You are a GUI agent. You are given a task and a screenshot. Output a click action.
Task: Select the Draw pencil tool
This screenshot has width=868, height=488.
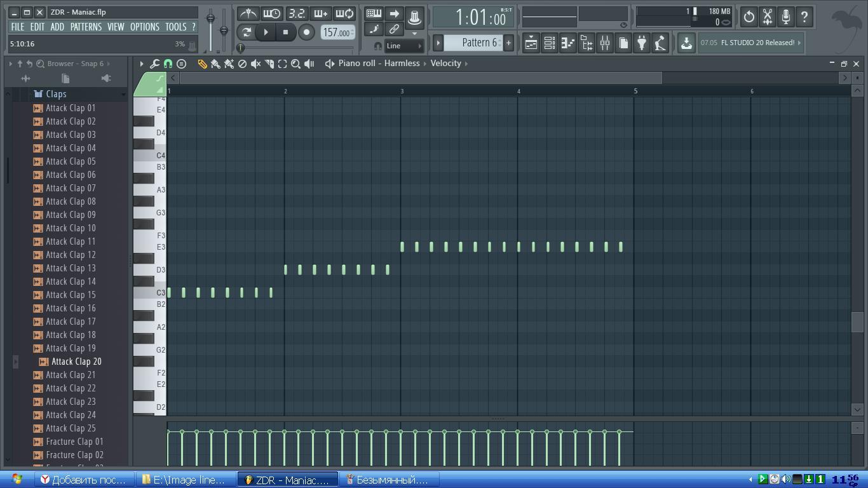[202, 64]
